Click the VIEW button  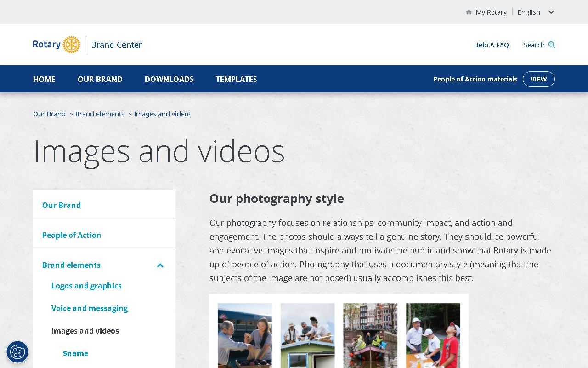click(539, 79)
